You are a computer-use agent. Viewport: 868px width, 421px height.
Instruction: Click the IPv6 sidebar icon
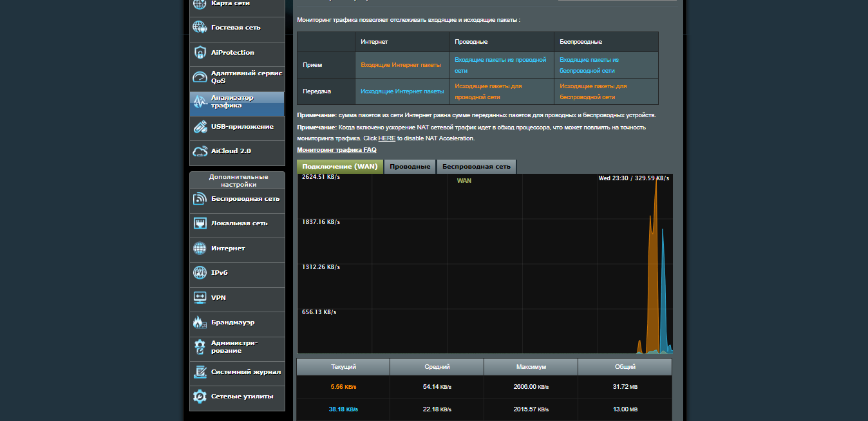coord(200,273)
